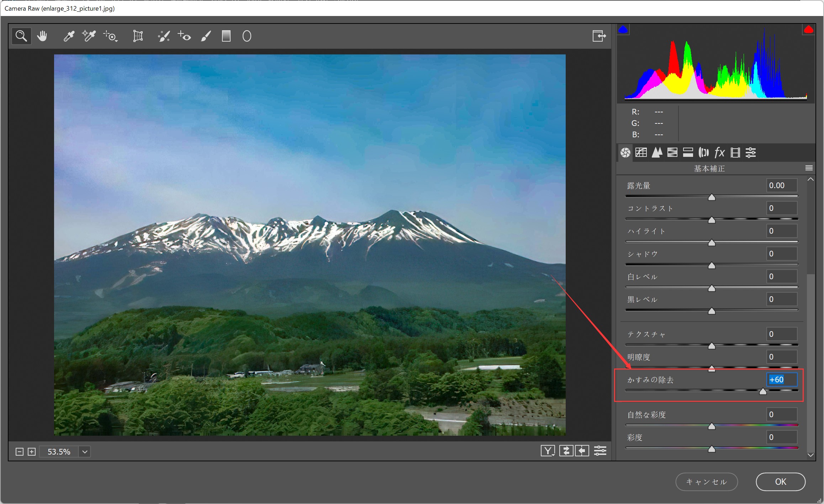Open the 基本補正 panel options menu
This screenshot has height=504, width=824.
[x=809, y=168]
